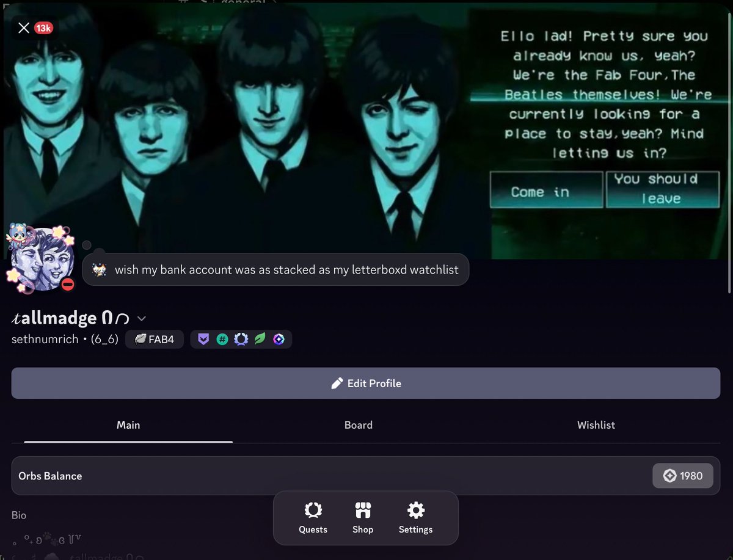Switch to the Main tab
The image size is (733, 560).
[x=128, y=425]
